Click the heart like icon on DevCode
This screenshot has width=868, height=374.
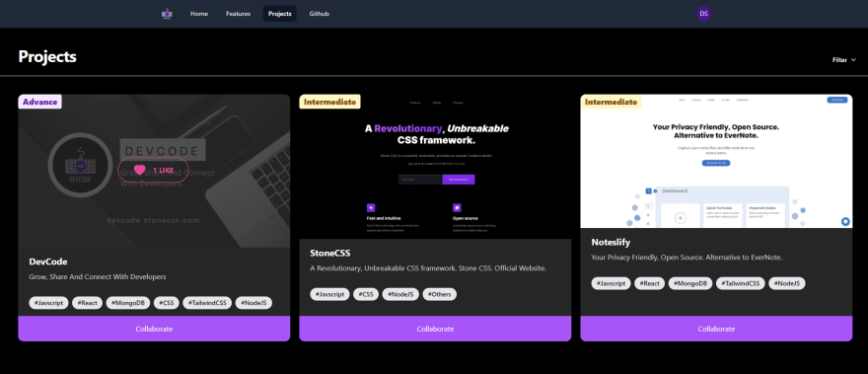pyautogui.click(x=139, y=170)
